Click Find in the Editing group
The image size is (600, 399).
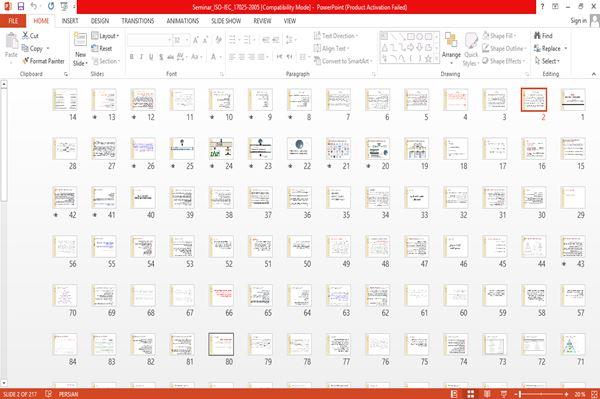point(543,36)
